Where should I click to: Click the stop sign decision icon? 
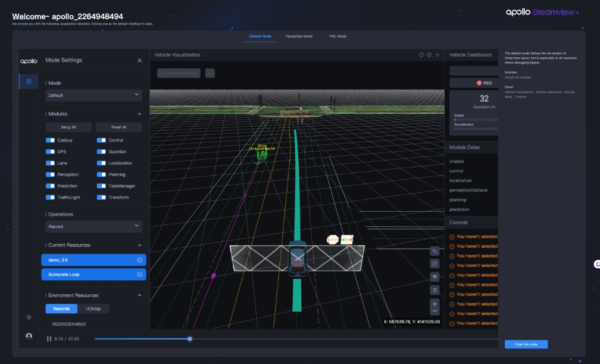(333, 239)
